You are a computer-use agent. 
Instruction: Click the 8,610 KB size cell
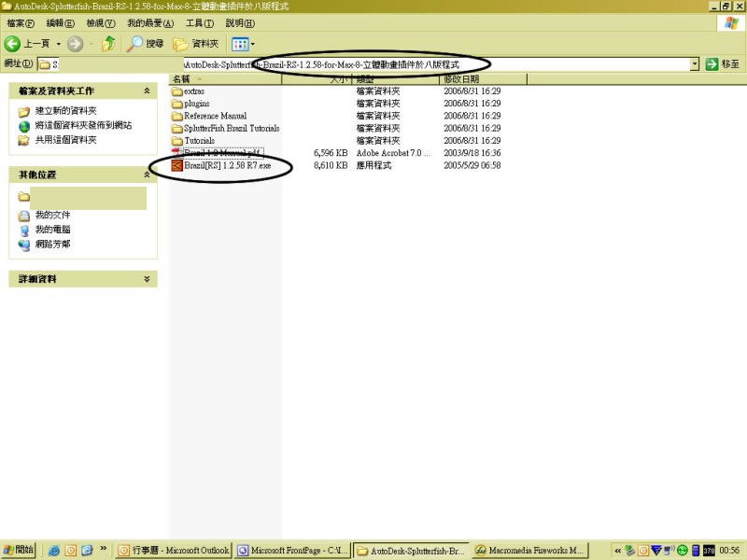click(x=331, y=165)
